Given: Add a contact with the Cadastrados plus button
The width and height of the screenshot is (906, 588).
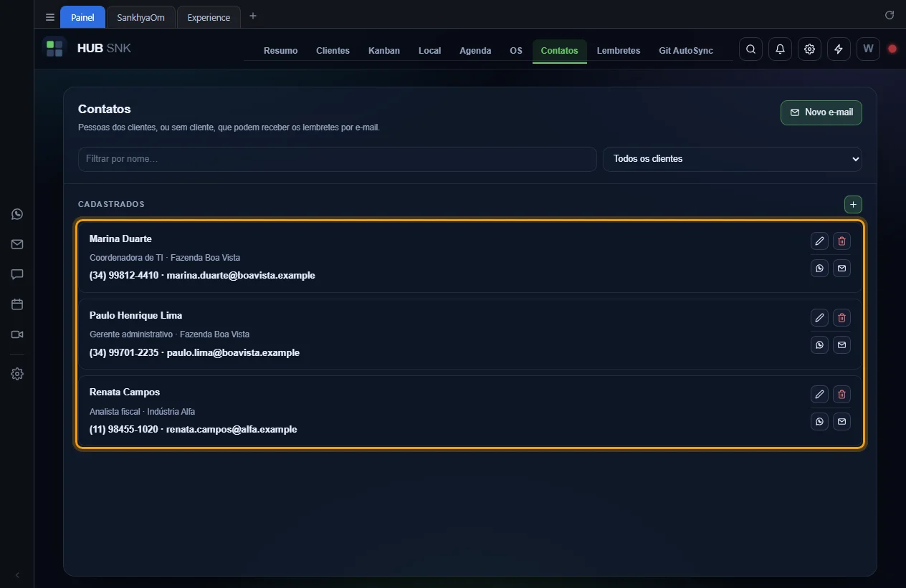Looking at the screenshot, I should pos(853,205).
